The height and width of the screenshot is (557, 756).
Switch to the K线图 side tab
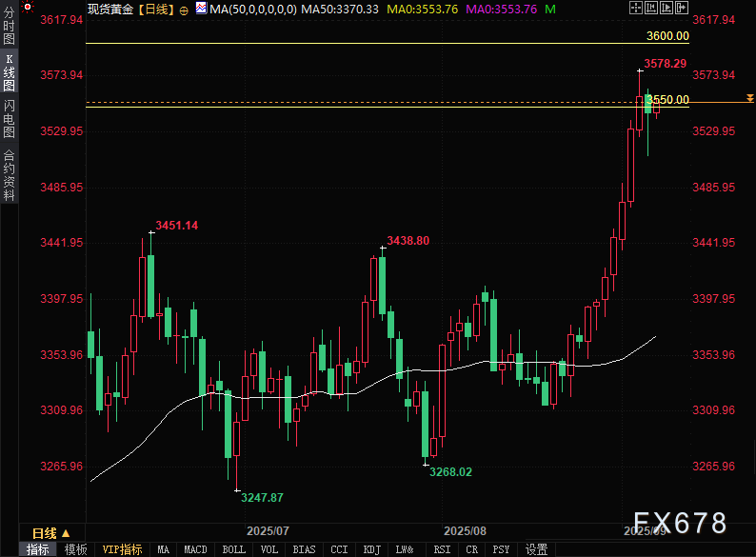[x=9, y=71]
